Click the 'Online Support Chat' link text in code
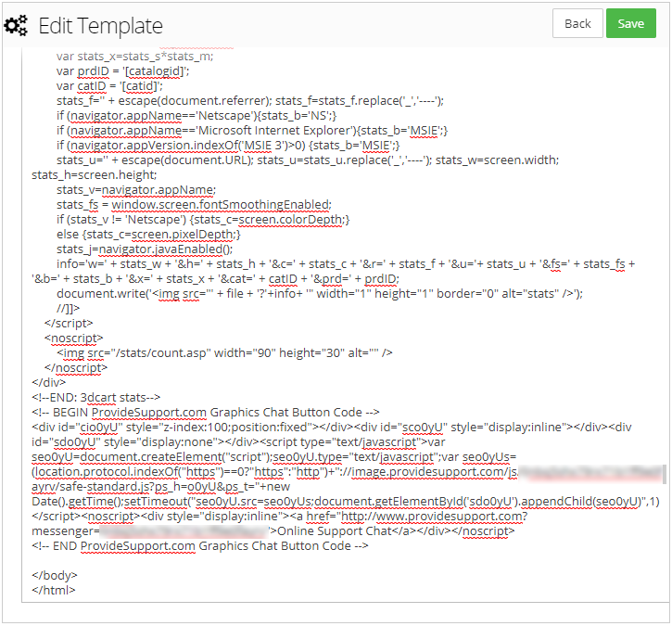This screenshot has width=672, height=626. 335,530
